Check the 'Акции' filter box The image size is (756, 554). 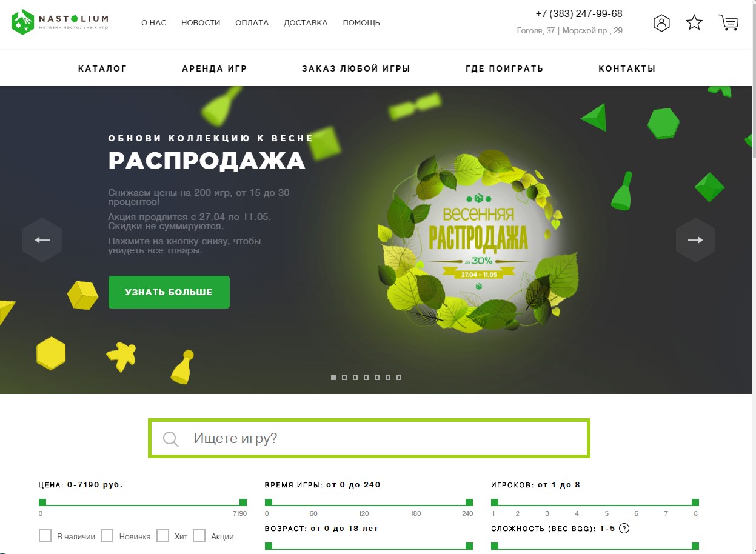199,536
